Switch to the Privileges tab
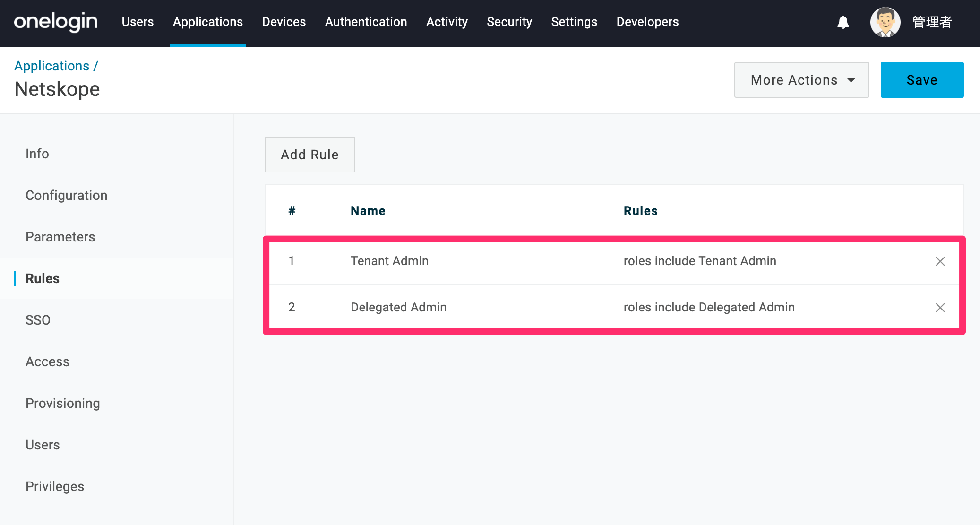Screen dimensions: 980x525 pyautogui.click(x=55, y=486)
